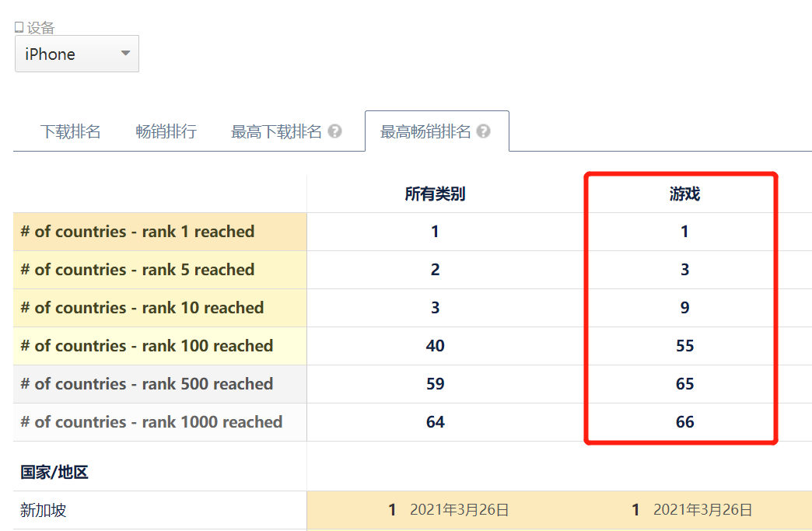Click the 新加坡 country row

pyautogui.click(x=44, y=510)
